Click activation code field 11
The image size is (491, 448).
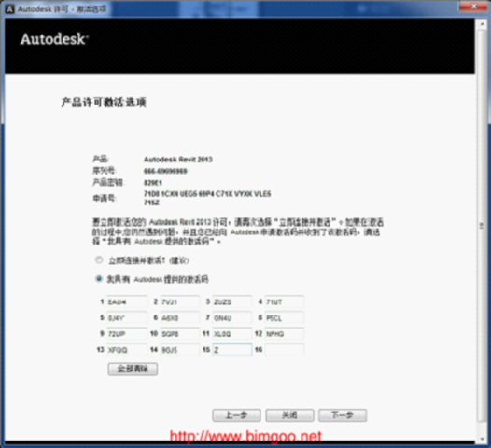click(232, 334)
